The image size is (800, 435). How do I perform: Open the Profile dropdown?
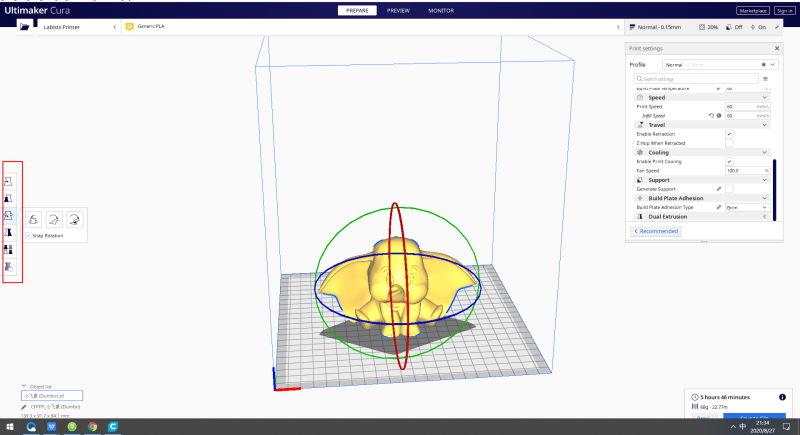720,65
